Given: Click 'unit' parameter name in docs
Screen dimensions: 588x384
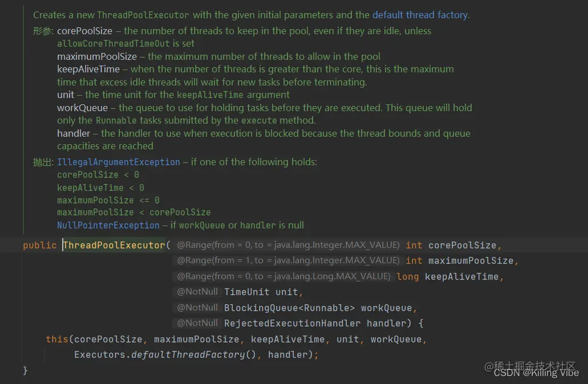Looking at the screenshot, I should tap(66, 95).
